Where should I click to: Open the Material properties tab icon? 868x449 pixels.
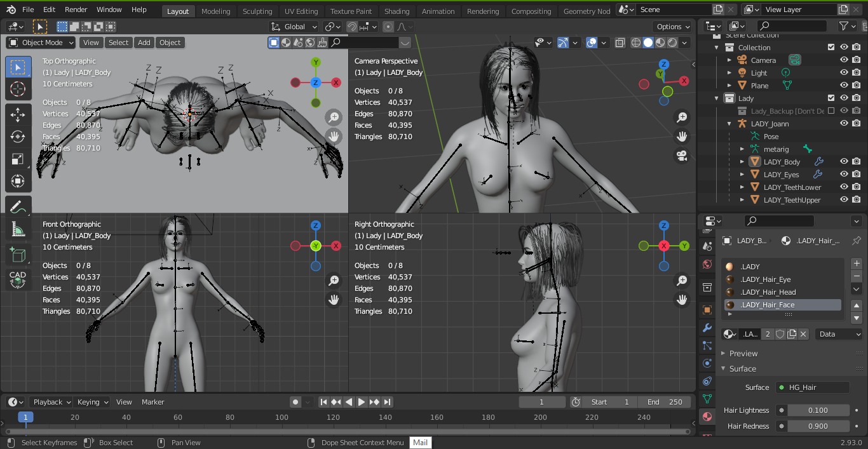707,417
